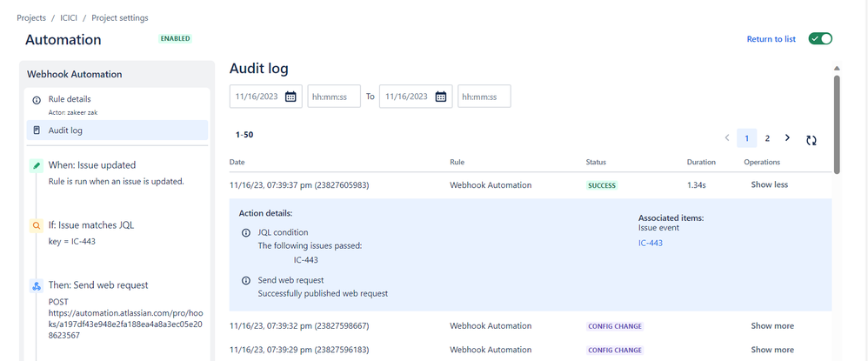
Task: Click info icon beside Send web request
Action: tap(246, 280)
